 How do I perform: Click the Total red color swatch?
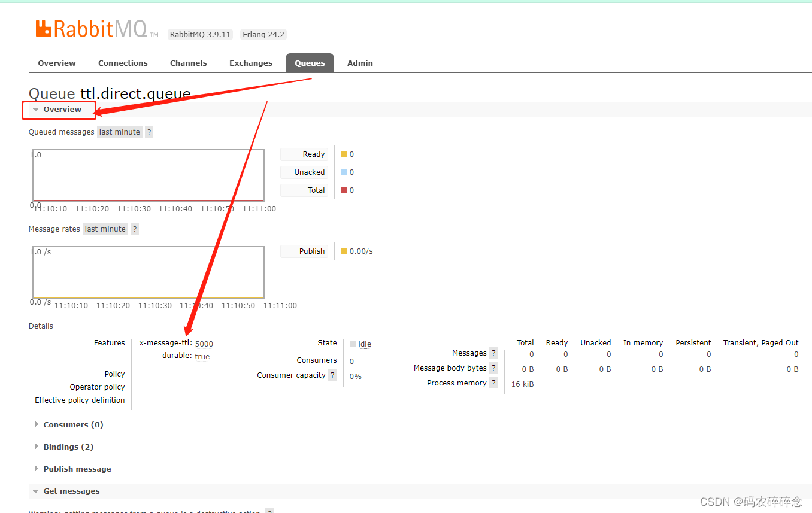tap(344, 190)
